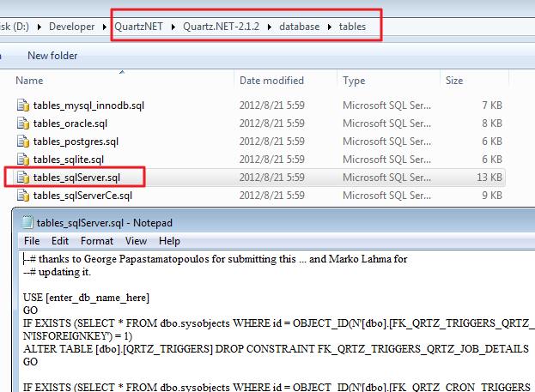
Task: Sort files by Size column header
Action: tap(454, 81)
